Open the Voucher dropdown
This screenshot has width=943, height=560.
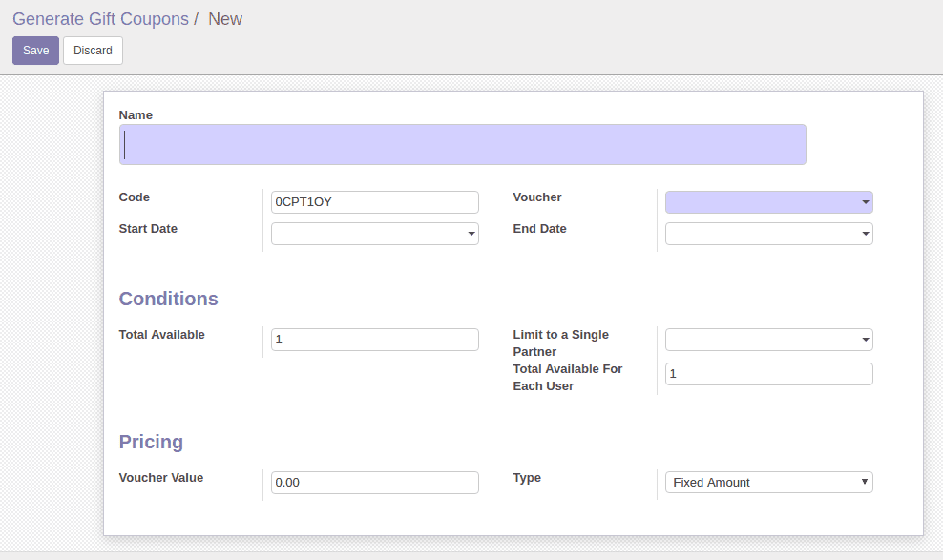pyautogui.click(x=768, y=202)
